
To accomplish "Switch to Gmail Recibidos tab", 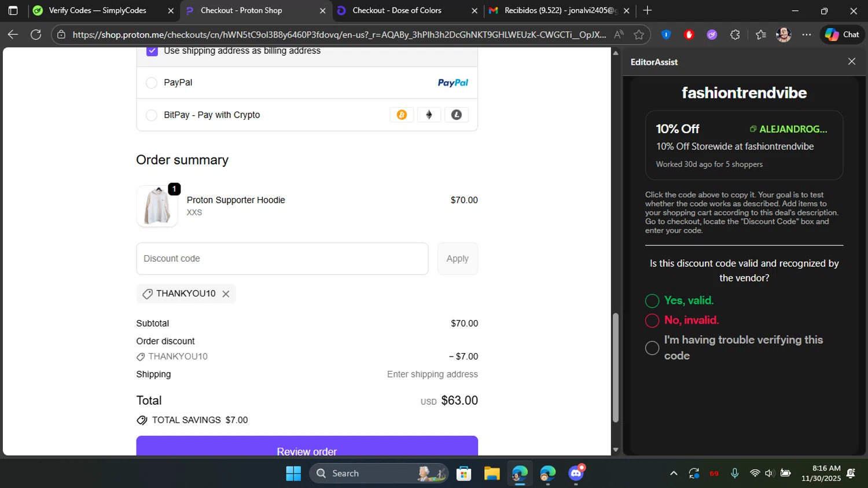I will tap(561, 10).
